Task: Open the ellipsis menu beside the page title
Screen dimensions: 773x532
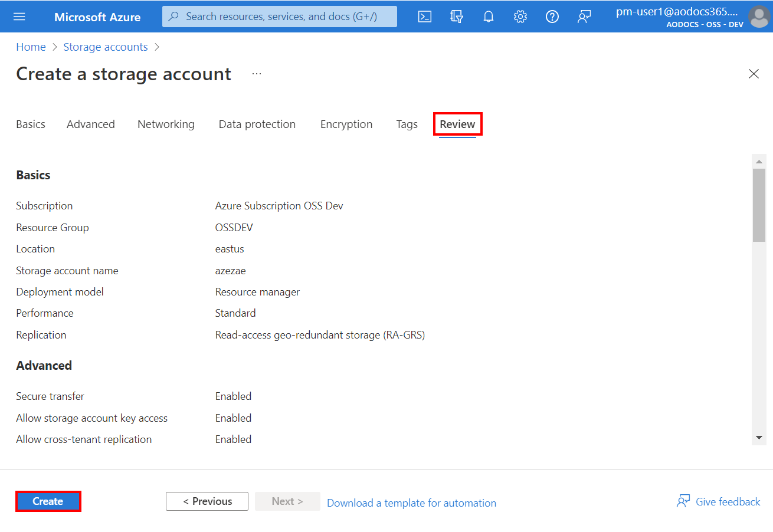Action: click(x=256, y=74)
